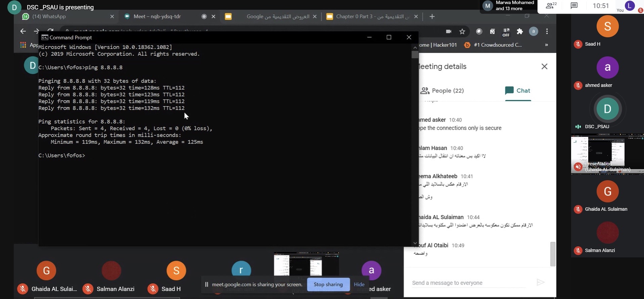Open the participants list showing 22 people
The width and height of the screenshot is (644, 299).
[x=551, y=6]
